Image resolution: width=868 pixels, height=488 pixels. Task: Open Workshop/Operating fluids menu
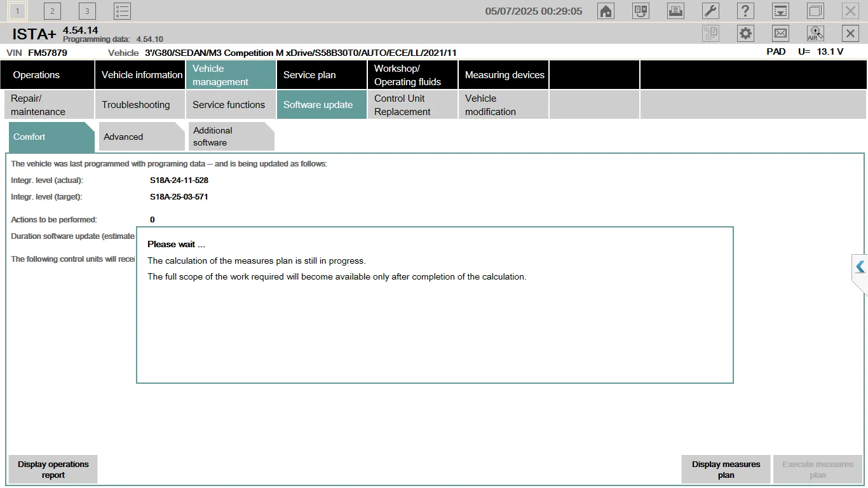tap(413, 75)
